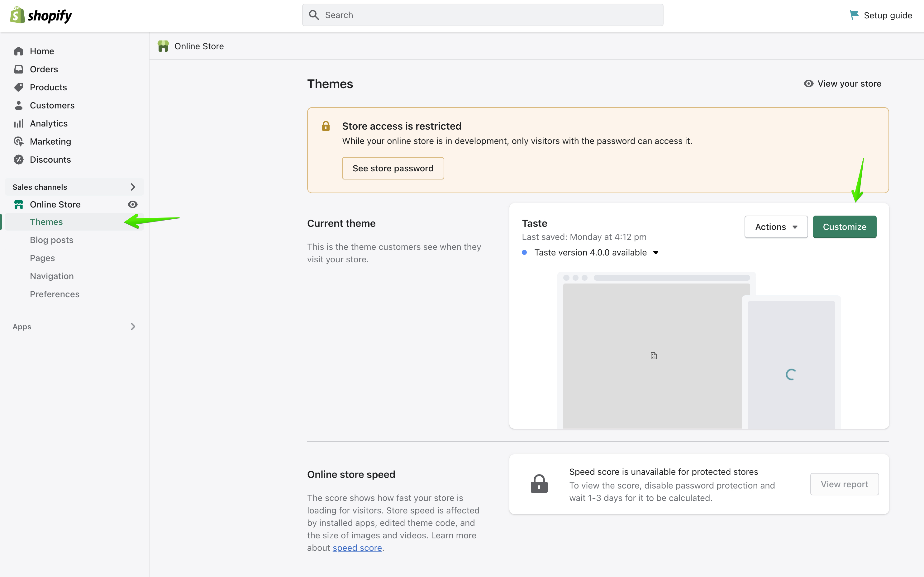This screenshot has height=577, width=924.
Task: Go to Discounts
Action: 50,160
